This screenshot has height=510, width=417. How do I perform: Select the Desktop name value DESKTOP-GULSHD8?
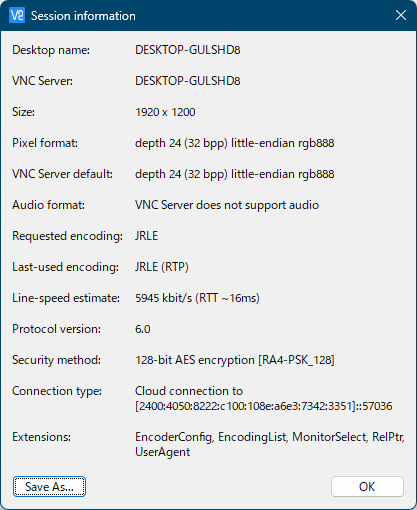tap(188, 50)
